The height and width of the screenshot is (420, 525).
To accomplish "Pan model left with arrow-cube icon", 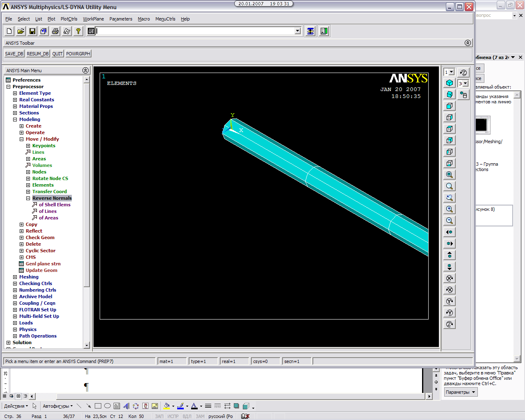I will 450,232.
